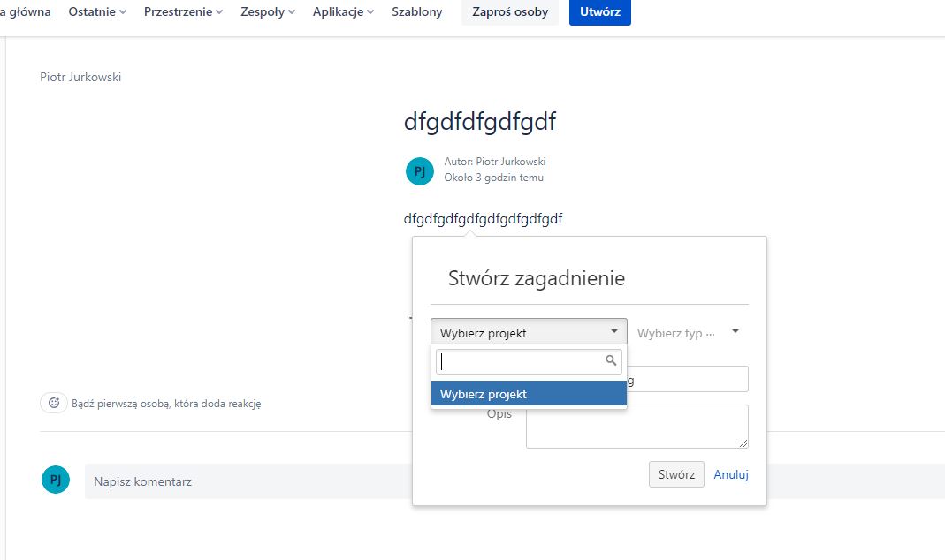Screen dimensions: 945x560
Task: Click the "Zaproś osoby" button
Action: click(x=509, y=12)
